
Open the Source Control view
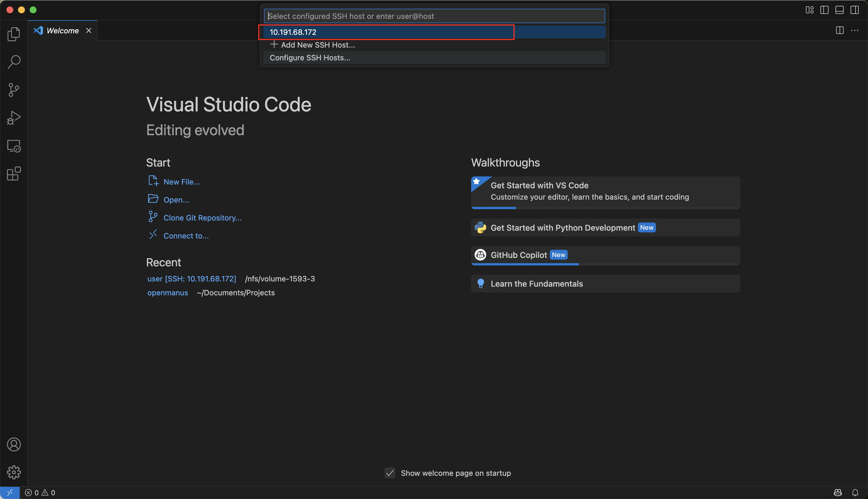point(14,90)
